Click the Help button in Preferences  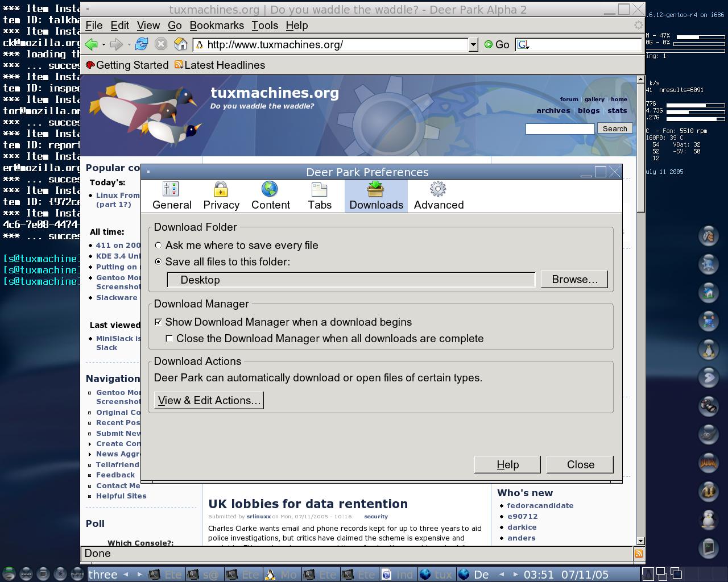coord(507,465)
